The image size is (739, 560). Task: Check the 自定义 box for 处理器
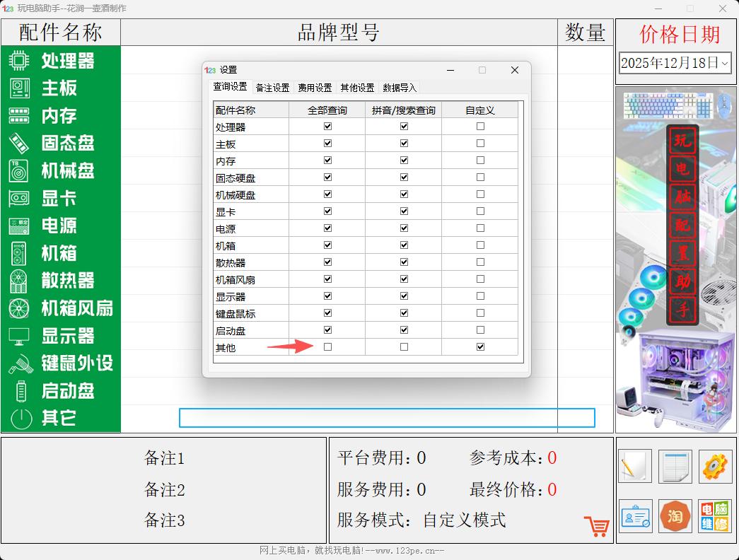(x=480, y=126)
